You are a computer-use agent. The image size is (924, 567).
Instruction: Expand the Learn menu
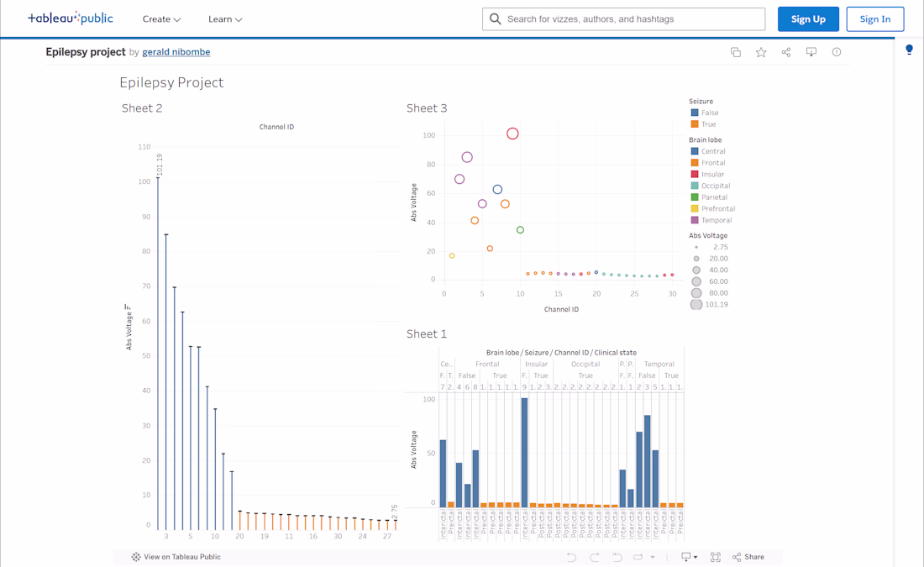click(225, 18)
